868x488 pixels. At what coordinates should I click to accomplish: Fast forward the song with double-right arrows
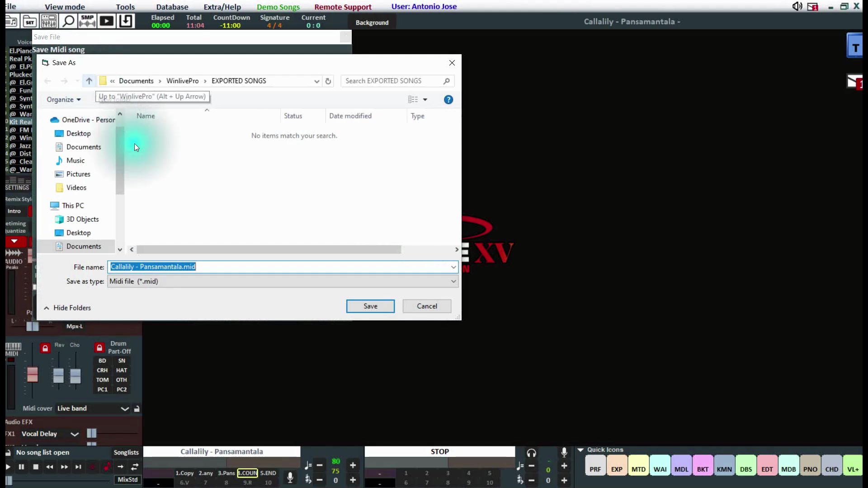pos(64,467)
